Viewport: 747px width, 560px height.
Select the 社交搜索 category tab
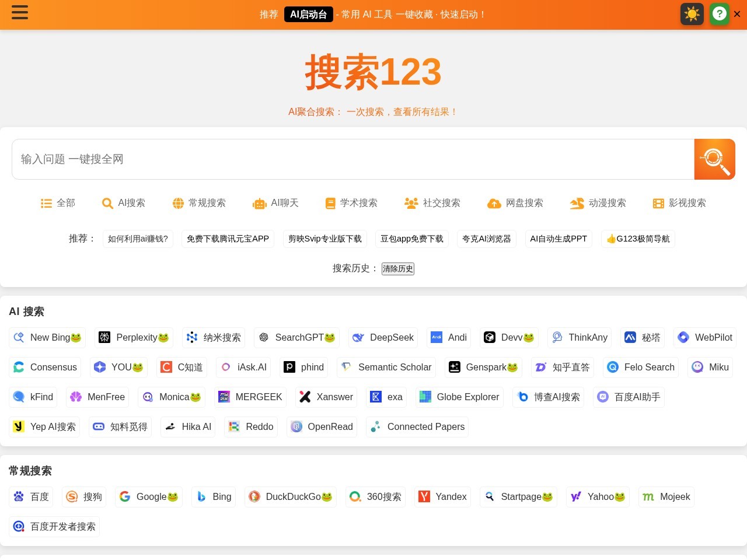(x=432, y=203)
